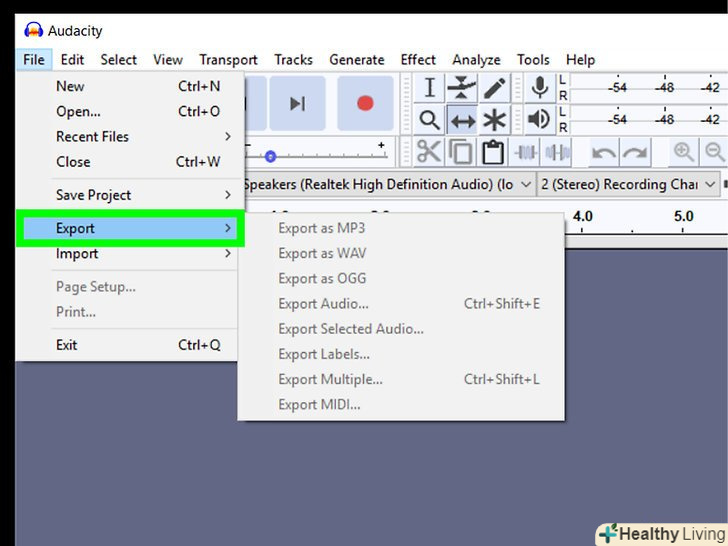Open the Tracks menu

[293, 60]
